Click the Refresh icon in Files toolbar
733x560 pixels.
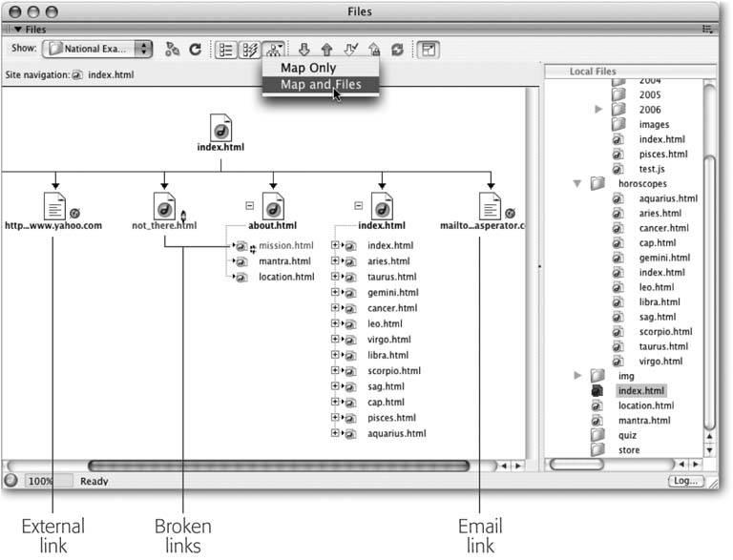click(195, 48)
